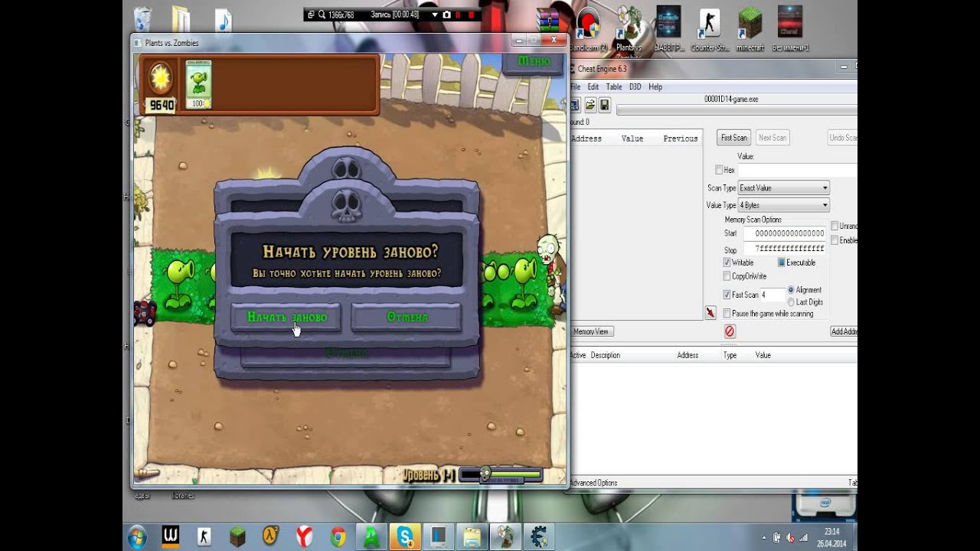The width and height of the screenshot is (980, 551).
Task: Open Minecraft from the taskbar
Action: (x=237, y=536)
